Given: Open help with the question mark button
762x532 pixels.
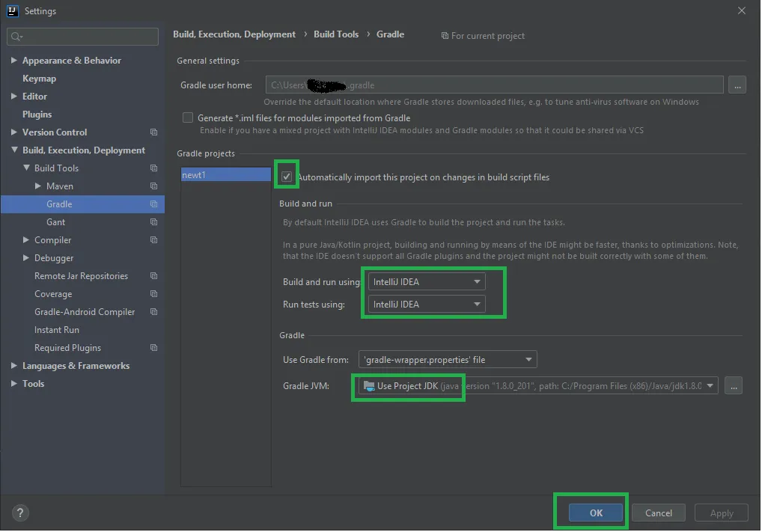Looking at the screenshot, I should 20,513.
